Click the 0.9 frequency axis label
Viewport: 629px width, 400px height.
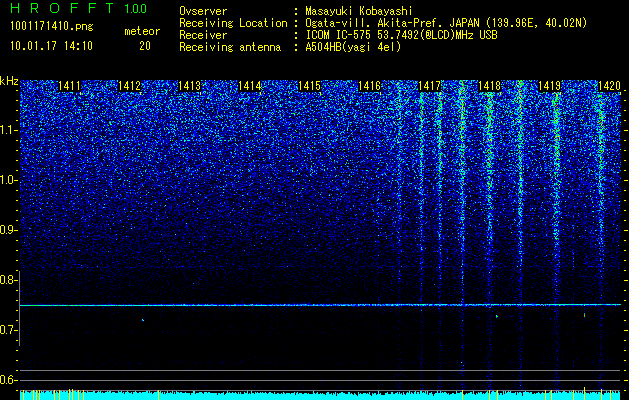[x=9, y=230]
